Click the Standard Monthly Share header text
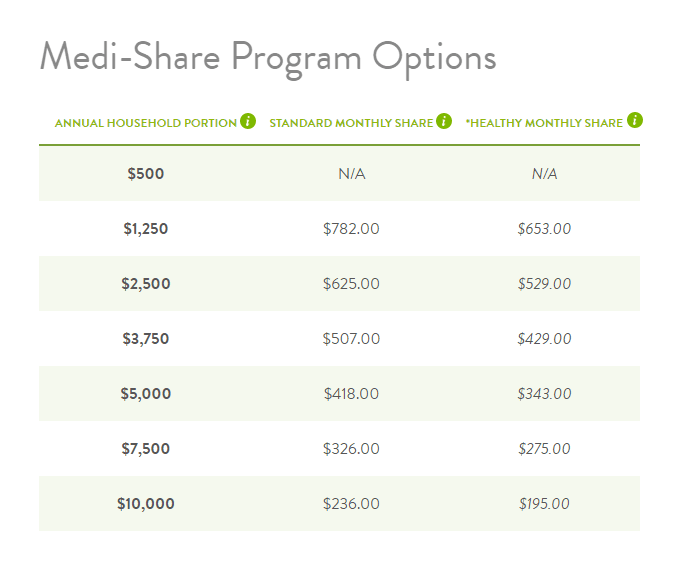Viewport: 686px width, 566px height. tap(351, 123)
